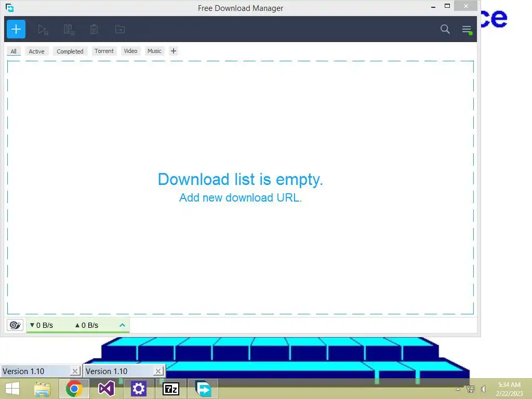Image resolution: width=532 pixels, height=399 pixels.
Task: Open Visual Studio from taskbar
Action: tap(106, 389)
